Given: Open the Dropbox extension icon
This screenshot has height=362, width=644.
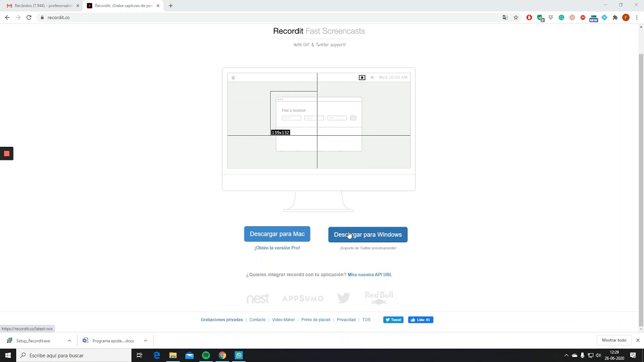Looking at the screenshot, I should tap(551, 18).
